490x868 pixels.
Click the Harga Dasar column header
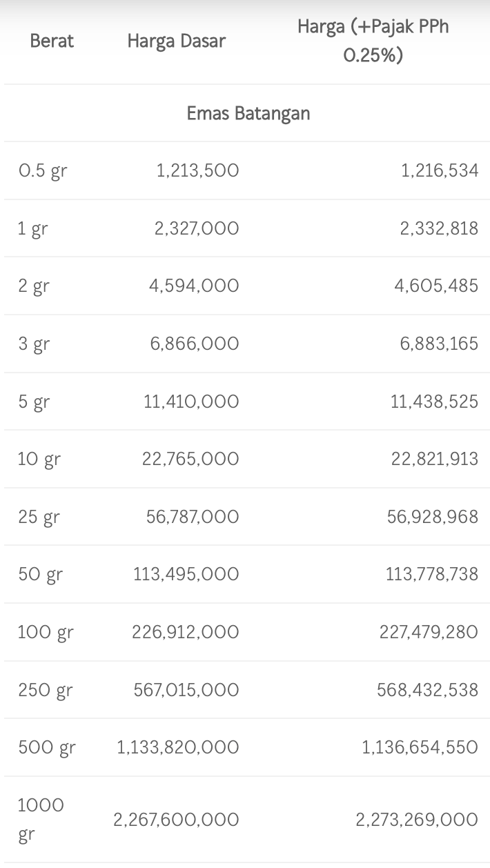click(x=176, y=41)
